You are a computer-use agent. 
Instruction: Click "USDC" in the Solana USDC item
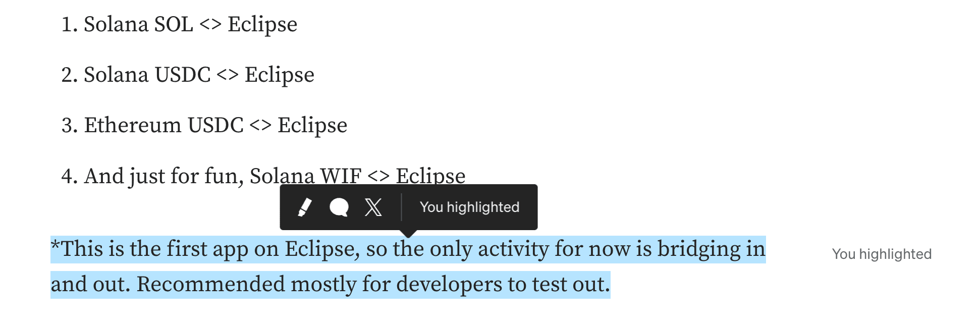tap(183, 75)
